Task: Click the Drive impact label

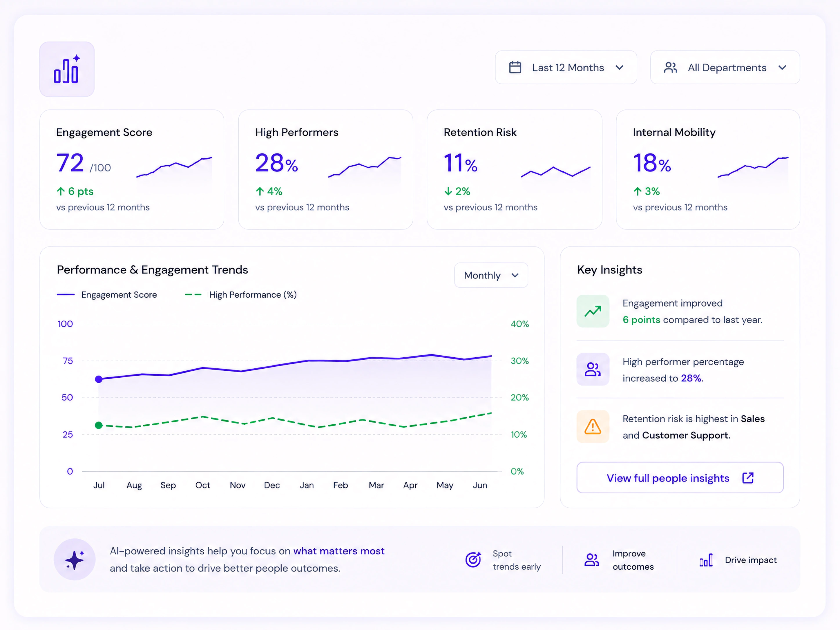Action: click(751, 560)
